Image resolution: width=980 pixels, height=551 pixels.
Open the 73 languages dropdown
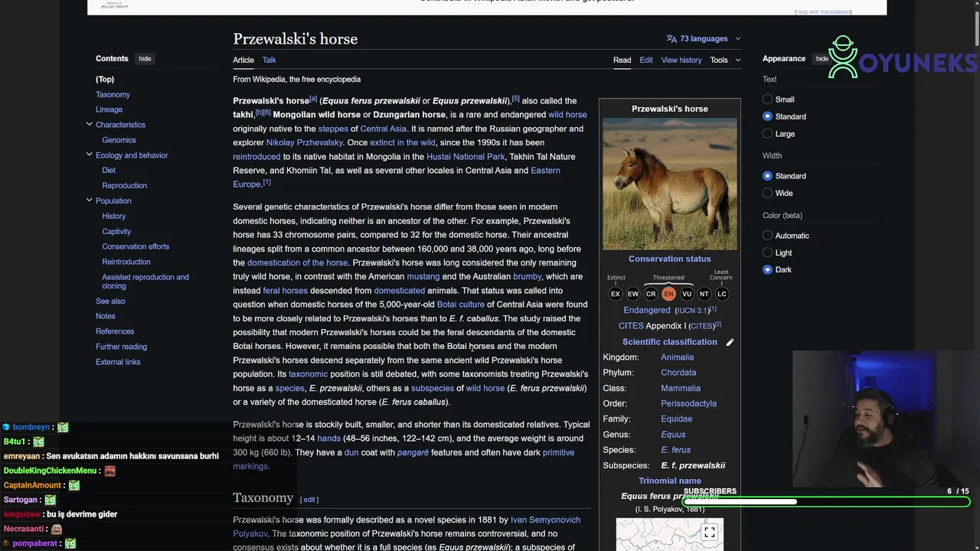point(704,38)
